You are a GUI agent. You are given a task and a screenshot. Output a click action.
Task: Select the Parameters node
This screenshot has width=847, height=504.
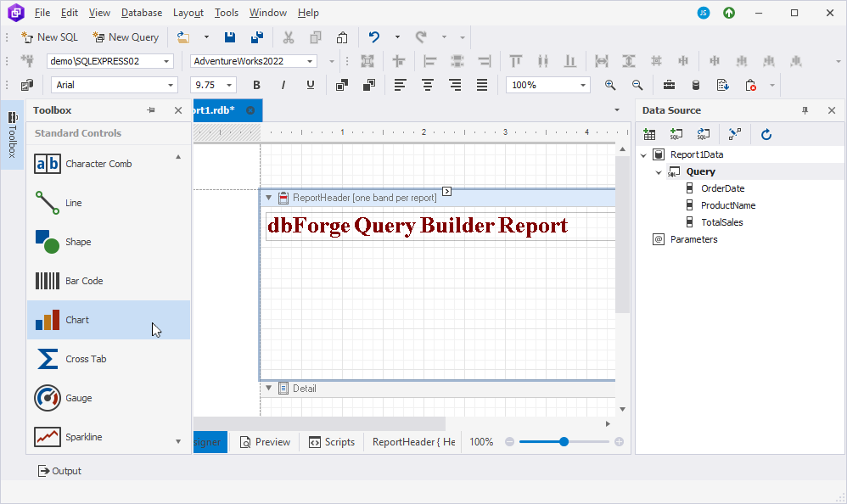click(693, 239)
